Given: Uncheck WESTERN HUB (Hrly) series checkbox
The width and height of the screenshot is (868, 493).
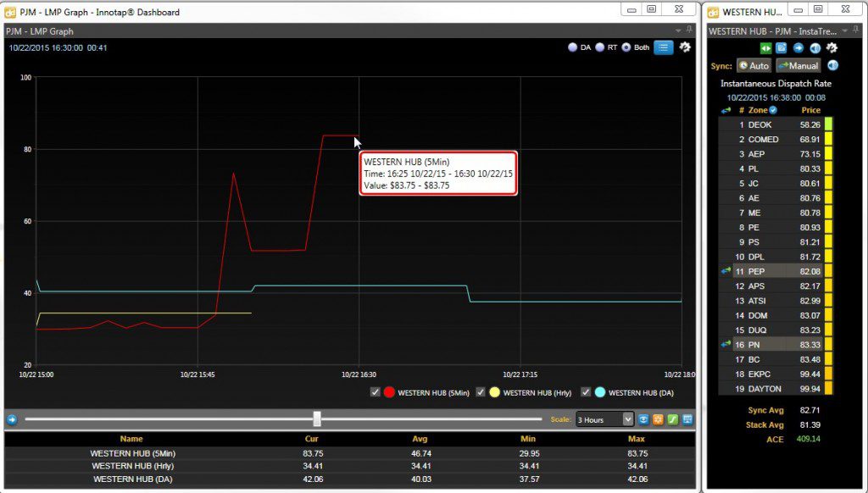Looking at the screenshot, I should coord(481,392).
